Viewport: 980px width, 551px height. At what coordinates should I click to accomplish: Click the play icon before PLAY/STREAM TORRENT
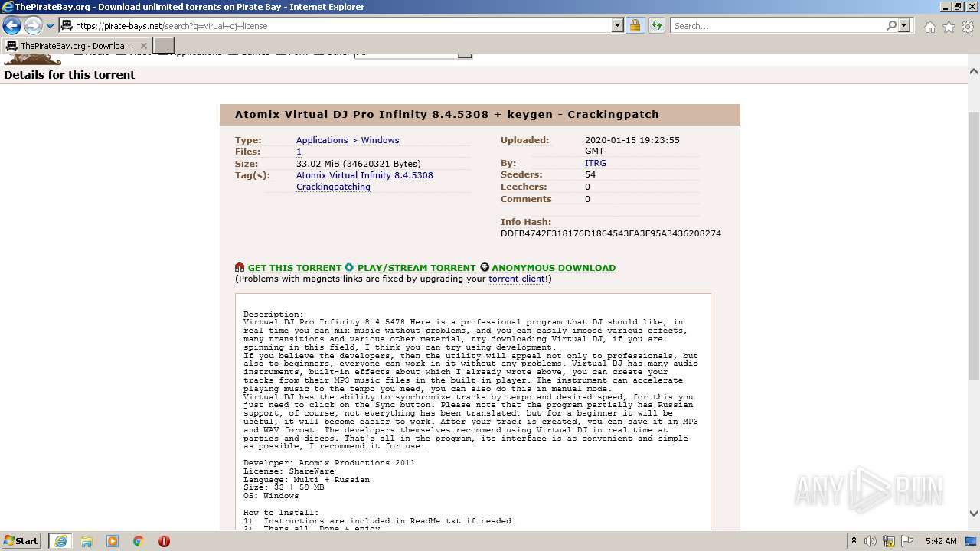(349, 267)
